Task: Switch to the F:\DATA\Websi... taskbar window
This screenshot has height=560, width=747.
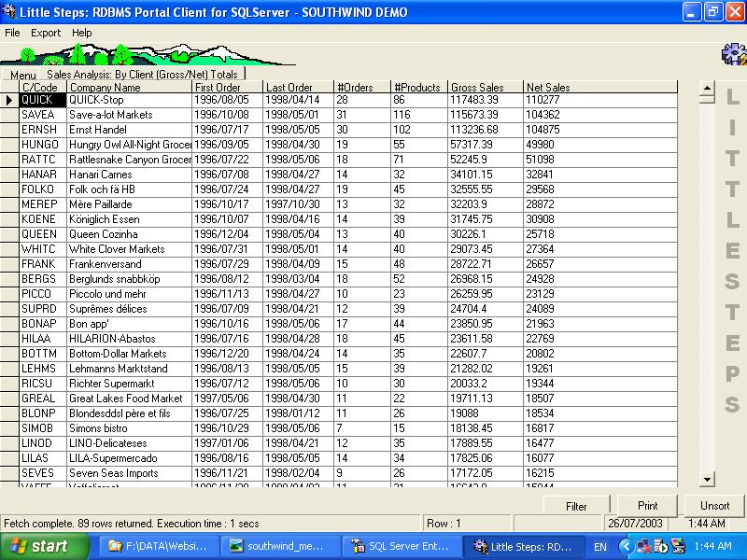Action: coord(159,546)
